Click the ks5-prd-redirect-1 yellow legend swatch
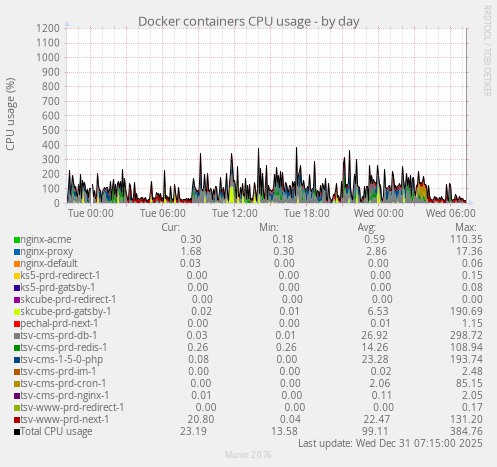The width and height of the screenshot is (497, 467). pos(17,276)
